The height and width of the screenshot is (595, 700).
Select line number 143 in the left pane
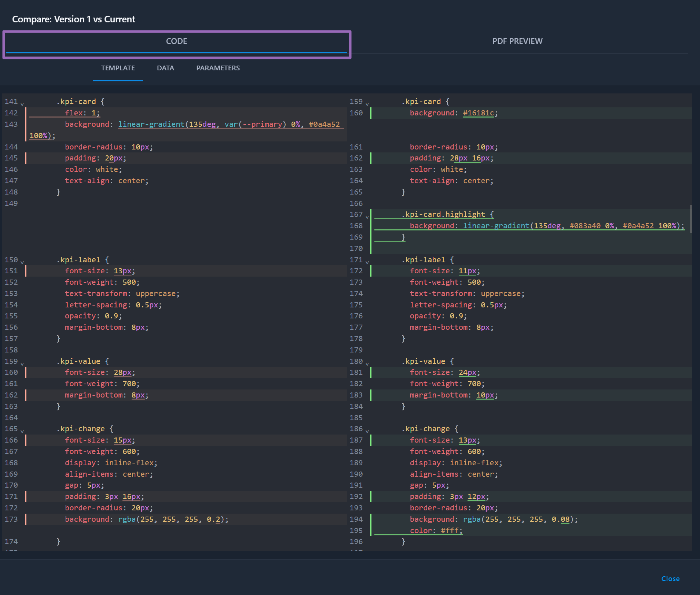point(11,124)
